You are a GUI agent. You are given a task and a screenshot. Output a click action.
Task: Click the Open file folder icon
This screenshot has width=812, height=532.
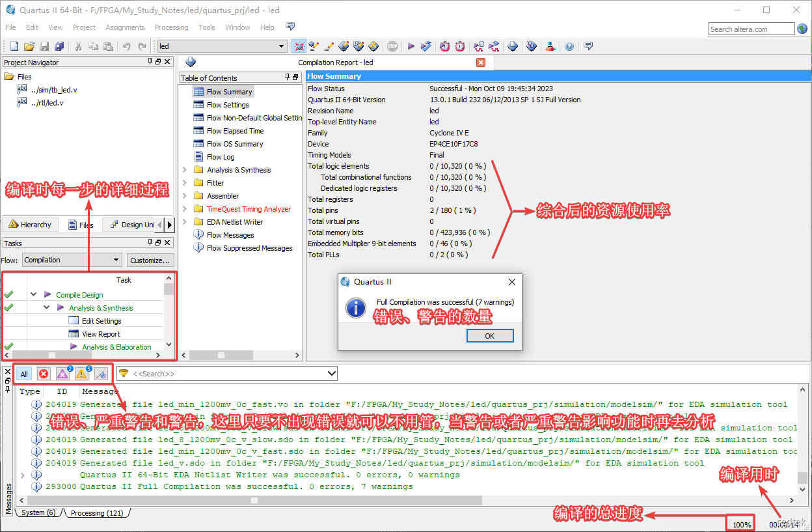[29, 46]
